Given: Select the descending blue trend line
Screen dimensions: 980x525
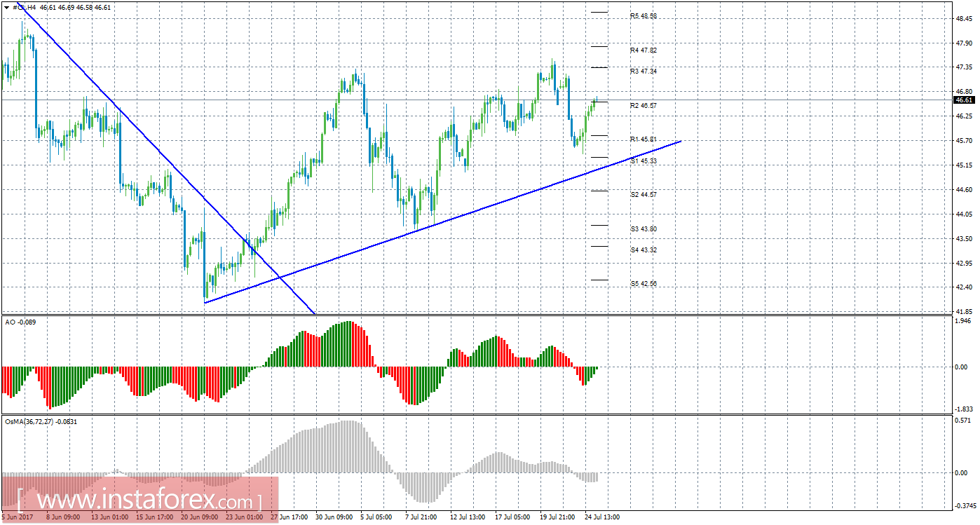Looking at the screenshot, I should tap(167, 158).
